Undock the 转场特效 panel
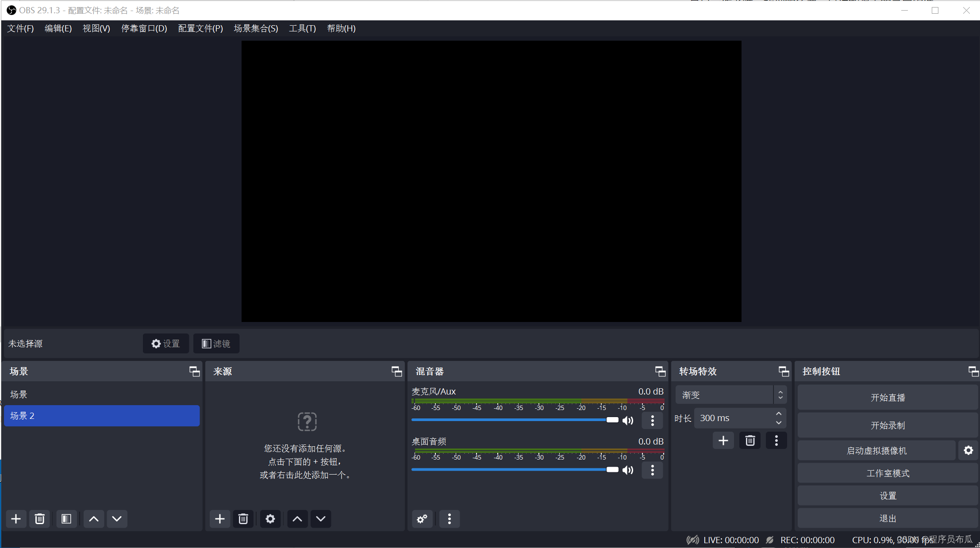980x548 pixels. click(x=784, y=372)
